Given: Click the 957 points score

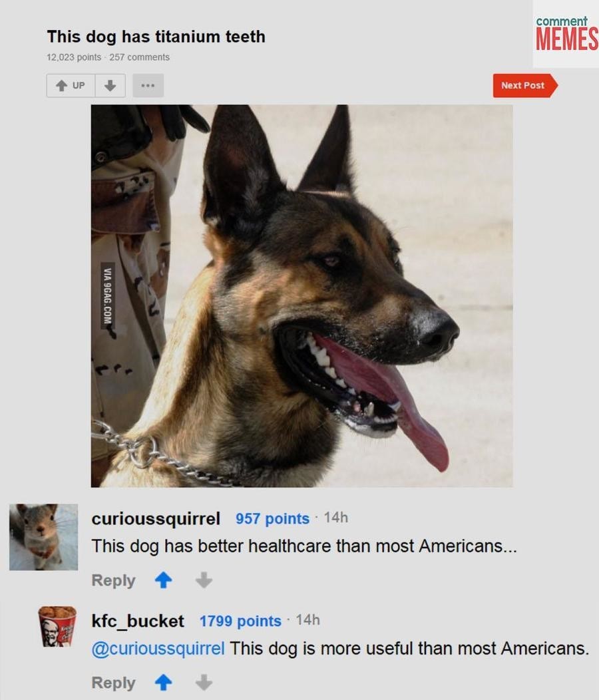Looking at the screenshot, I should 272,519.
